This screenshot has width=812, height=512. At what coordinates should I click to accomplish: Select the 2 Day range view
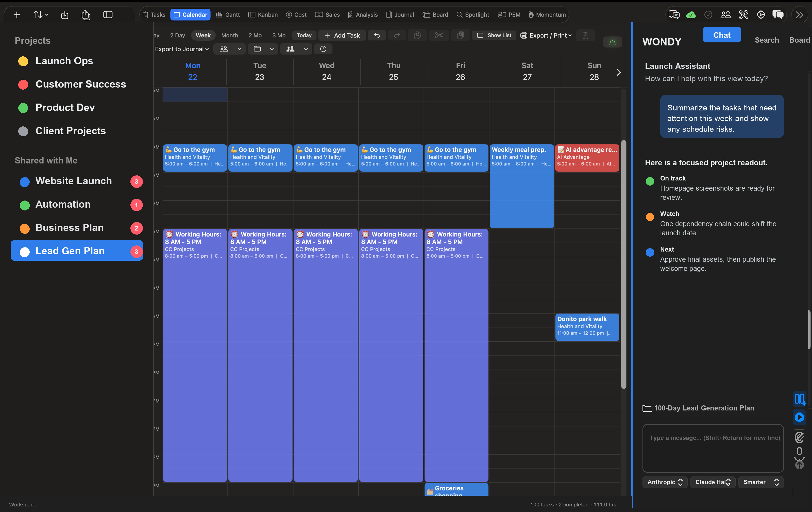pos(177,35)
